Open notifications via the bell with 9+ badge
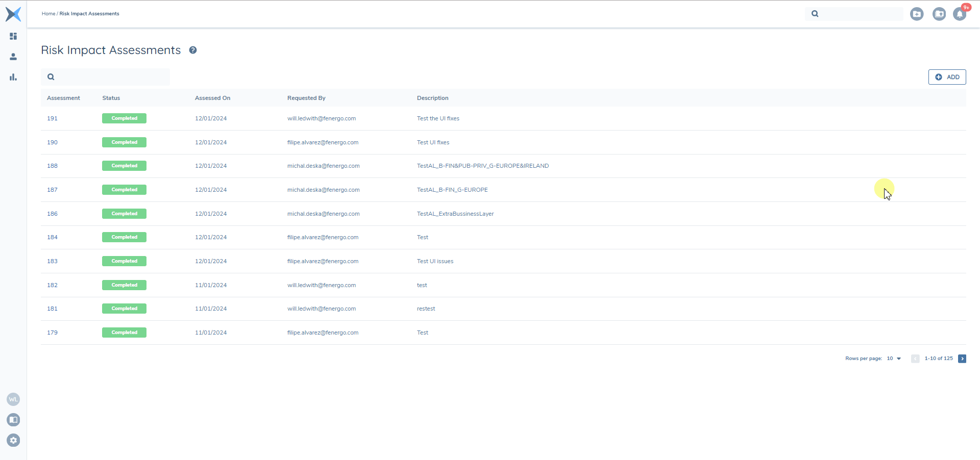The width and height of the screenshot is (980, 460). [x=960, y=14]
